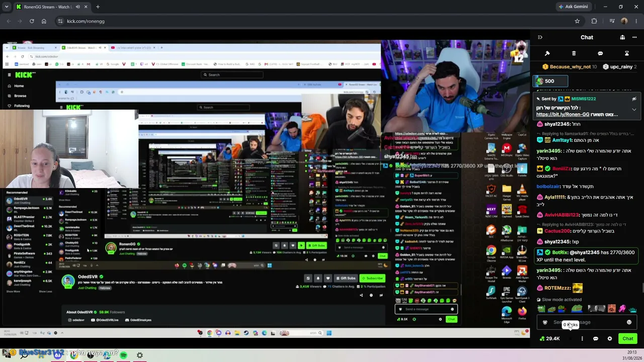
Task: Click the Spotify icon in the bottom bar
Action: pos(123,355)
